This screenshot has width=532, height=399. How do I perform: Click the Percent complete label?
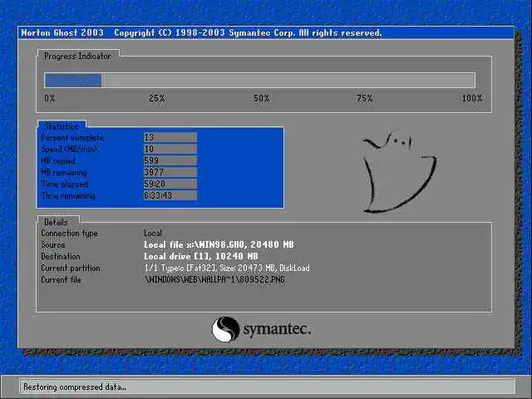click(72, 138)
